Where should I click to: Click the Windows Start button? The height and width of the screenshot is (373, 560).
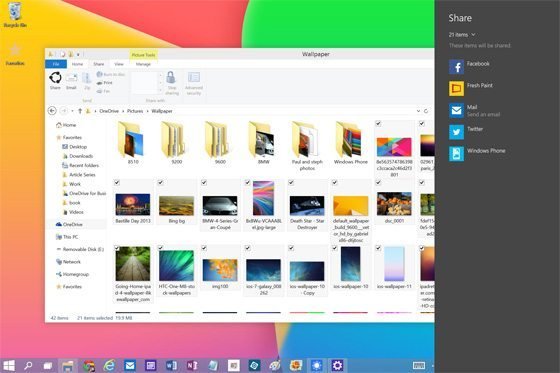[9, 365]
